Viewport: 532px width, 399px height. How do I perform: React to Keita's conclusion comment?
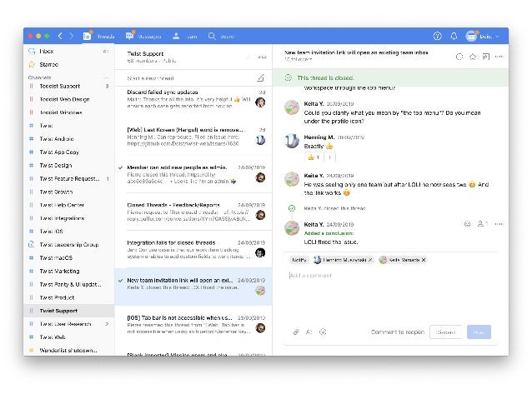coord(467,224)
